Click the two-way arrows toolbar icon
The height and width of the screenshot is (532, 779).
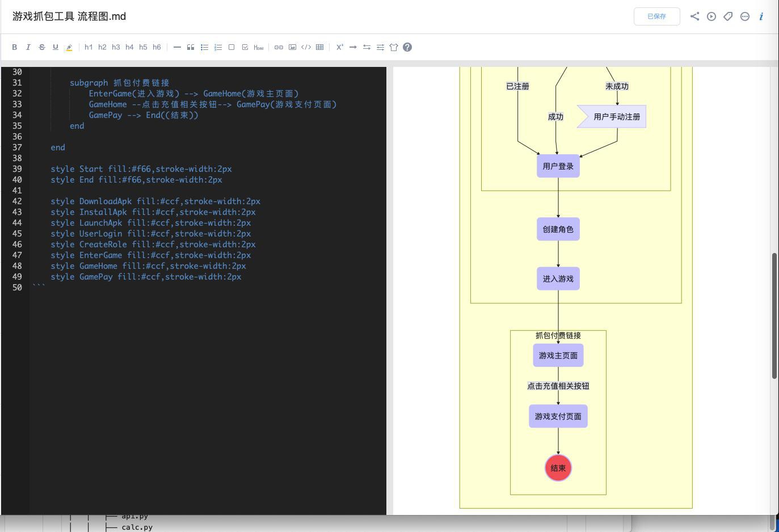click(x=367, y=47)
